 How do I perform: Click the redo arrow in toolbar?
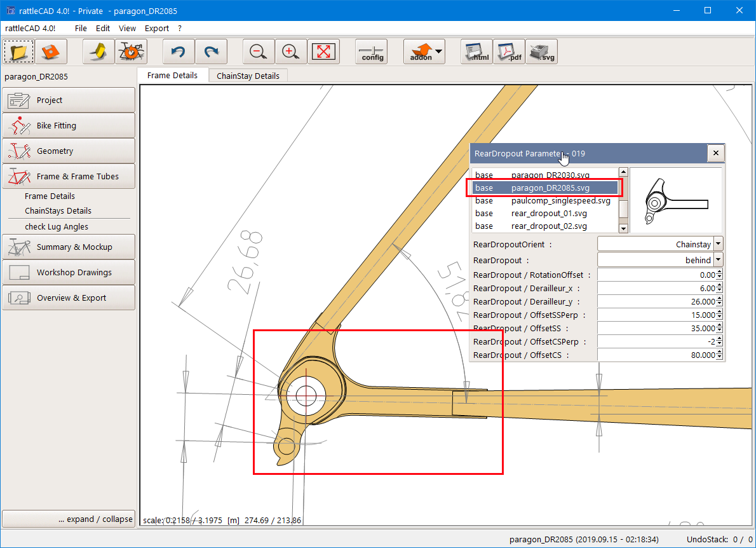[x=211, y=51]
